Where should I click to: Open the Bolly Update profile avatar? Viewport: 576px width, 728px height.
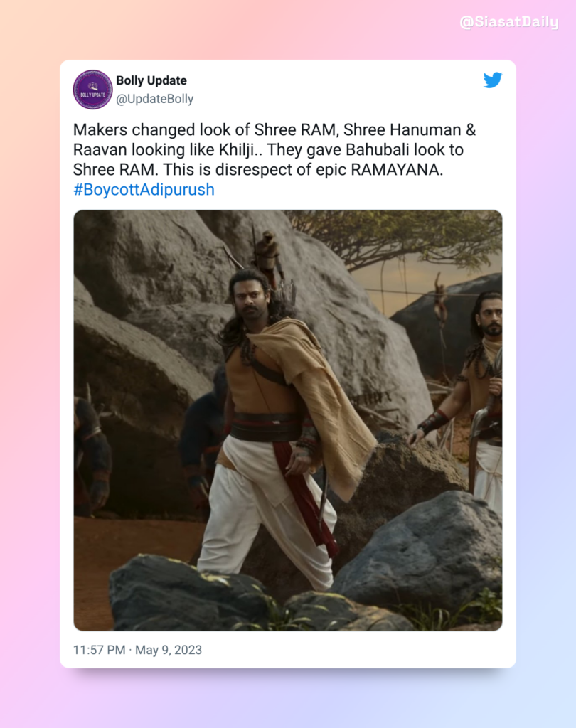[x=92, y=90]
